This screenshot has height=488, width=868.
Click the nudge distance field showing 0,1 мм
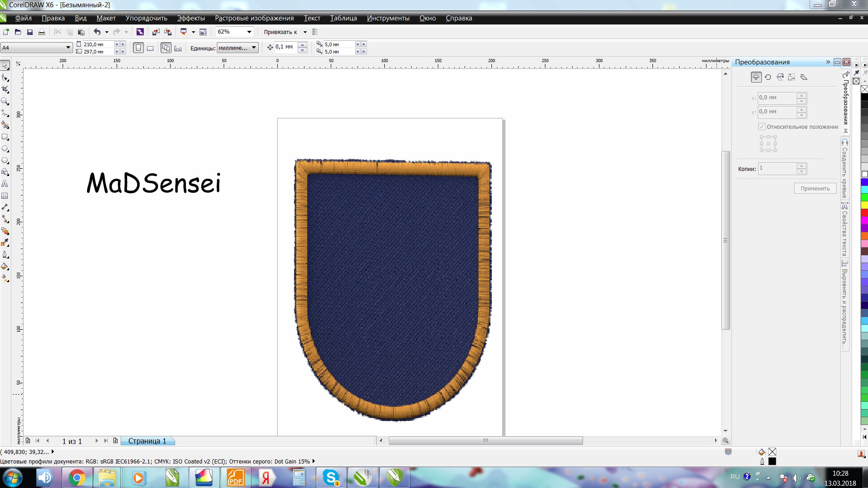(x=286, y=47)
